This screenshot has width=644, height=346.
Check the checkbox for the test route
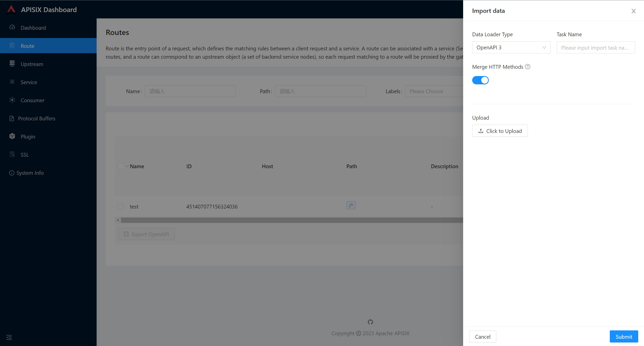tap(121, 206)
